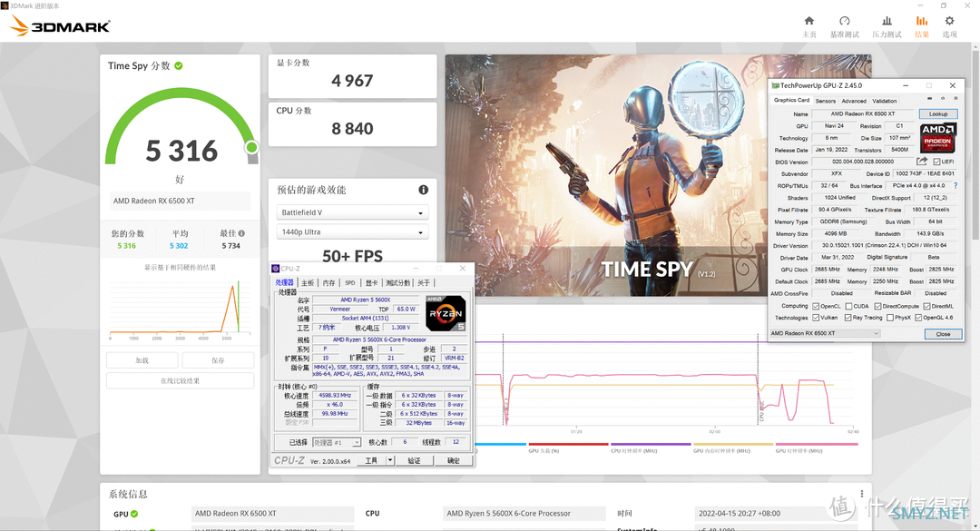Toggle the OpenGL 4.6 checkbox

918,318
